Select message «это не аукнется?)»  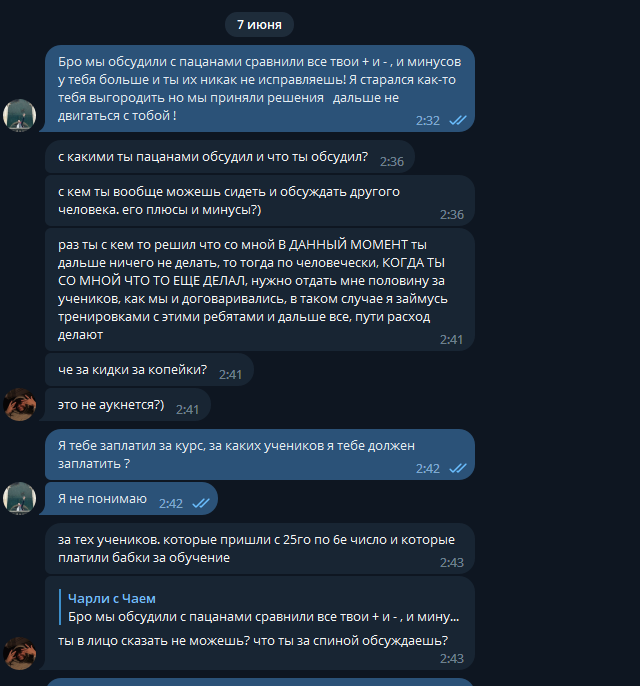tap(128, 405)
